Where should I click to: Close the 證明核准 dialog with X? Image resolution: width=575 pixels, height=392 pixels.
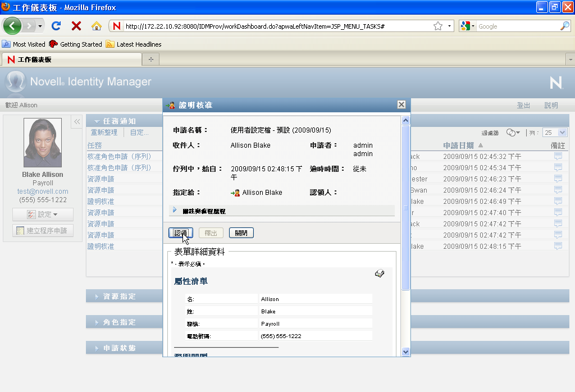coord(401,105)
